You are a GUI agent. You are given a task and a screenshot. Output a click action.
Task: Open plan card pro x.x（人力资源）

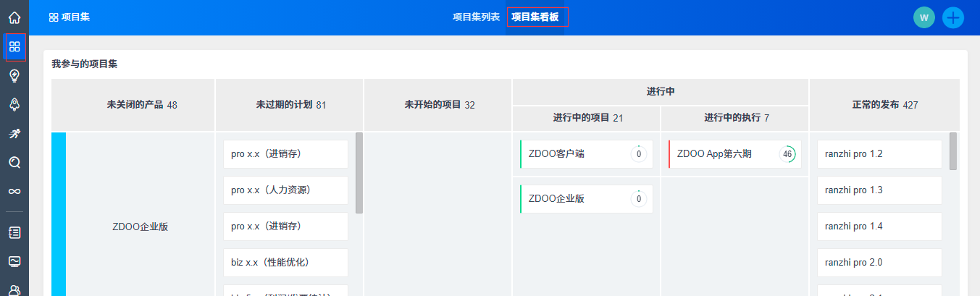(285, 190)
